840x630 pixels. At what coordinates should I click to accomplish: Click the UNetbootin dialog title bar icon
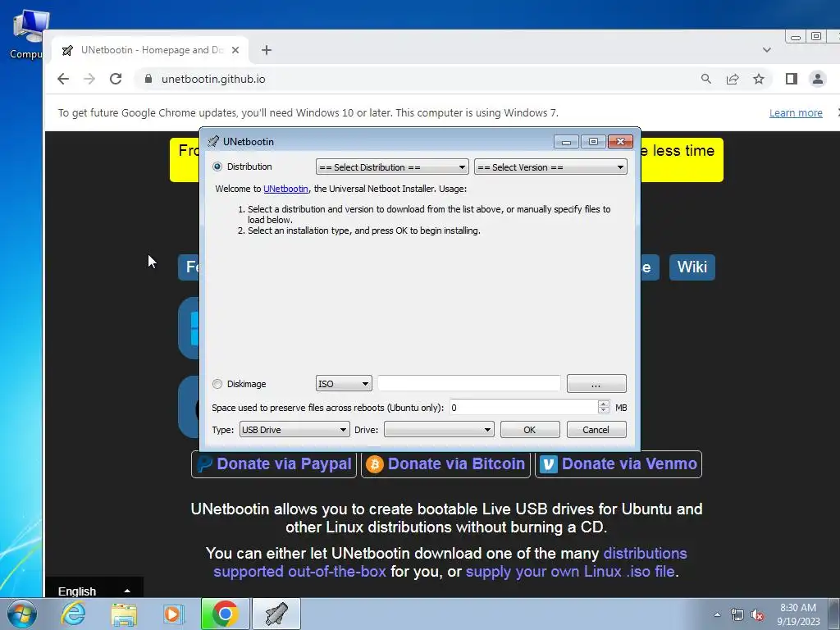click(x=213, y=141)
